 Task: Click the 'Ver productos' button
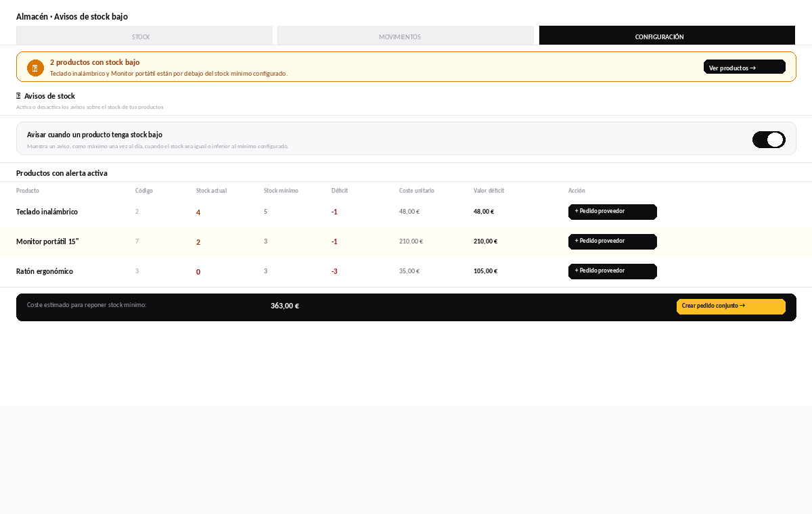(x=744, y=67)
